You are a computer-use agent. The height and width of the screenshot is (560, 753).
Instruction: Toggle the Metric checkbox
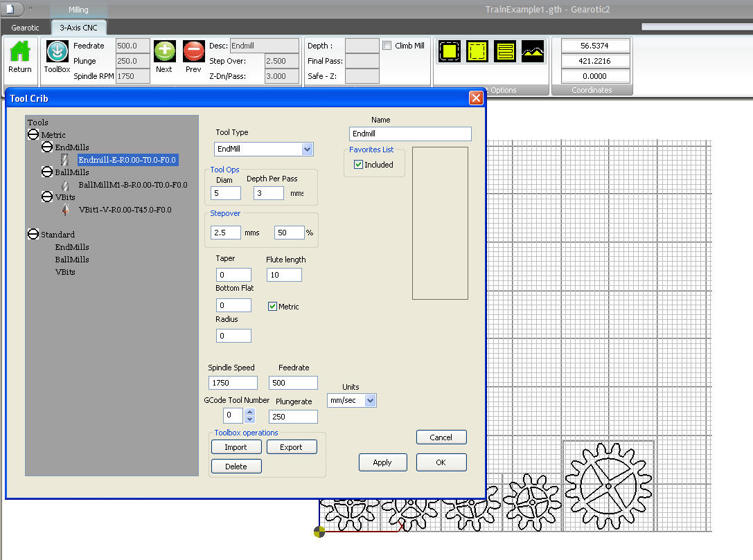point(272,307)
